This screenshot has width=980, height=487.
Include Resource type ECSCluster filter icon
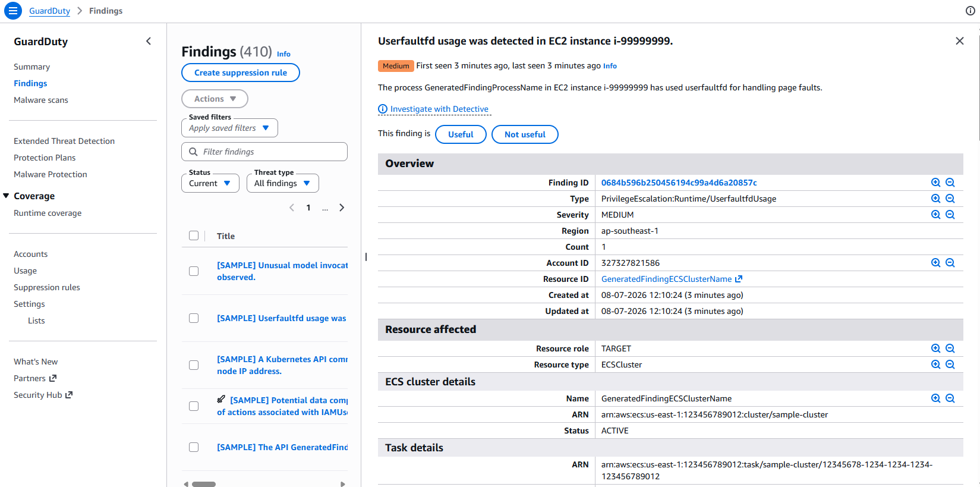(x=936, y=365)
